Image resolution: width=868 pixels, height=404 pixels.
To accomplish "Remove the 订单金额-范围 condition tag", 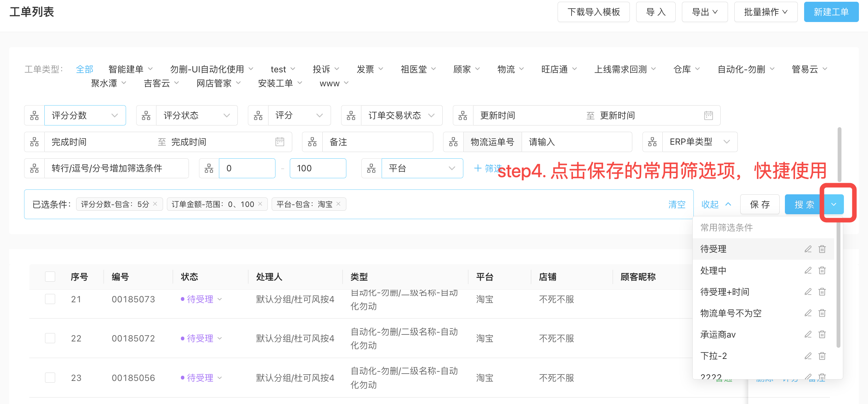I will 260,204.
